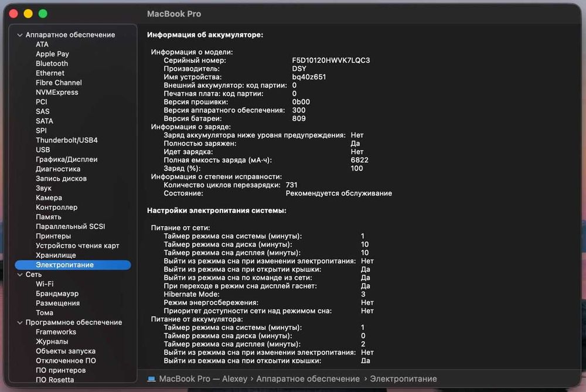Click serial number F5D10120HWVK7LQC3
Image resolution: width=586 pixels, height=392 pixels.
(331, 60)
